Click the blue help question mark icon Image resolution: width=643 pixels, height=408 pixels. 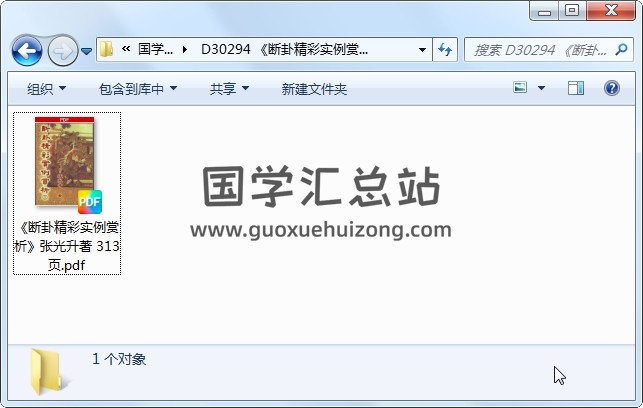point(611,88)
